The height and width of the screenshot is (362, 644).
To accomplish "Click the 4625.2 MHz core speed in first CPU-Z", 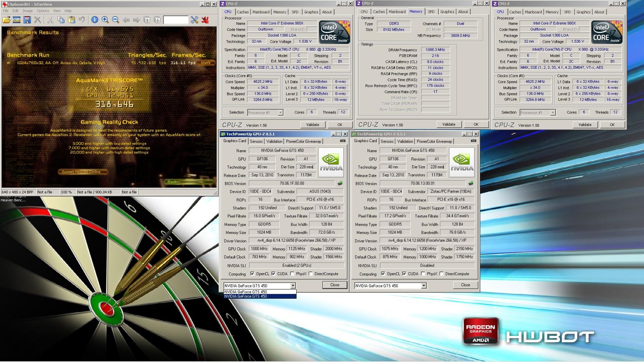I will [263, 82].
